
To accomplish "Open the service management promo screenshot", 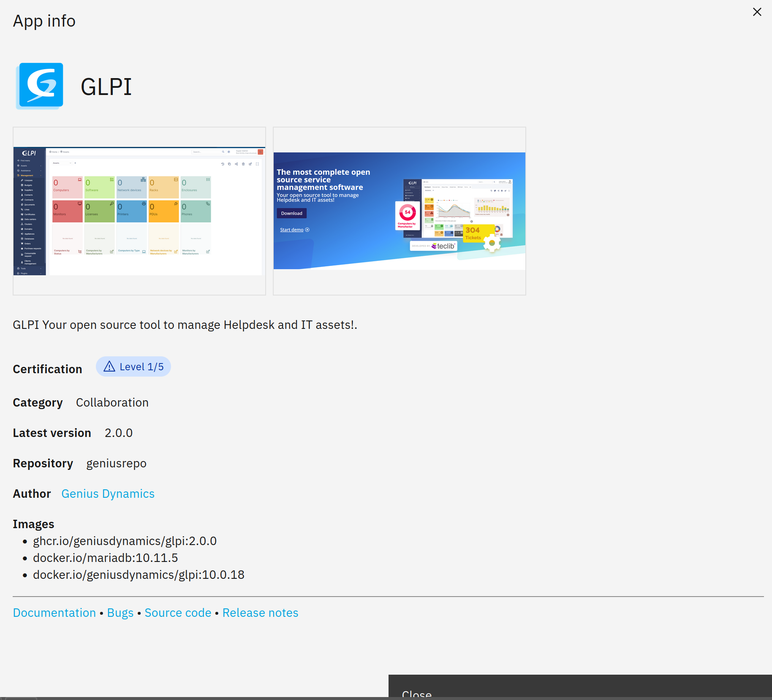I will (399, 211).
